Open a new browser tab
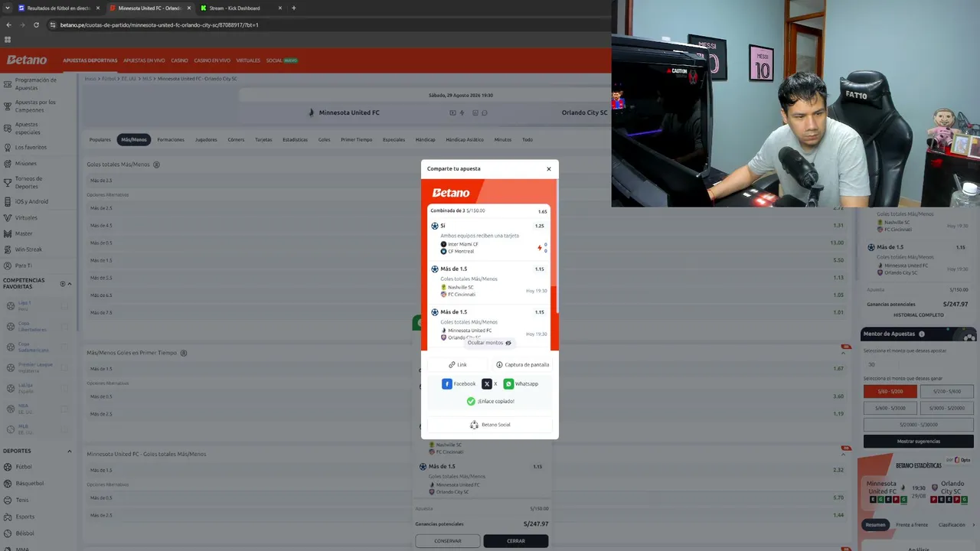This screenshot has height=551, width=980. click(293, 8)
